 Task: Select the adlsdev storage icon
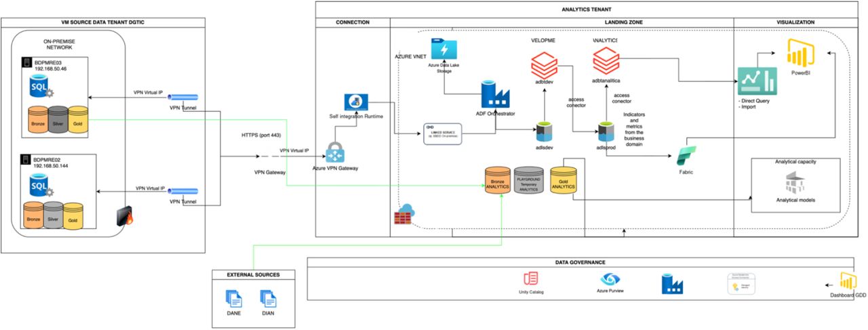click(x=544, y=131)
